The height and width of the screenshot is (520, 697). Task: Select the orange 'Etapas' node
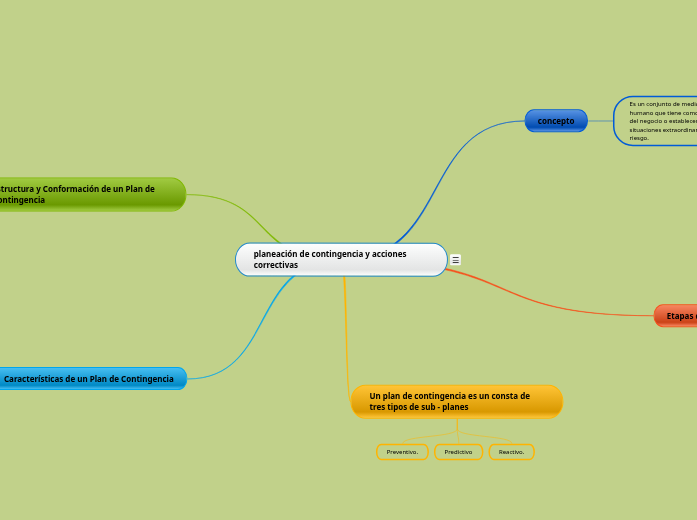(x=678, y=316)
